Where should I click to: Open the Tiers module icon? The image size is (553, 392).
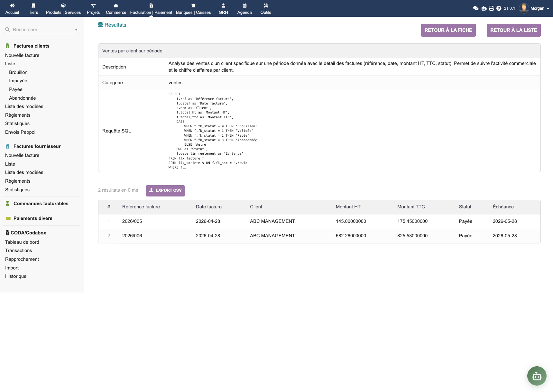click(x=33, y=5)
